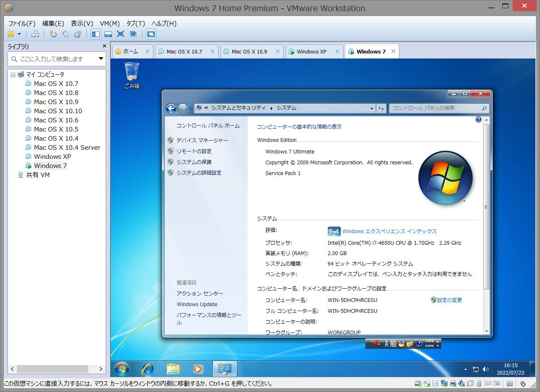Click the hard disk device status icon
Viewport: 540px width, 392px height.
(418, 384)
